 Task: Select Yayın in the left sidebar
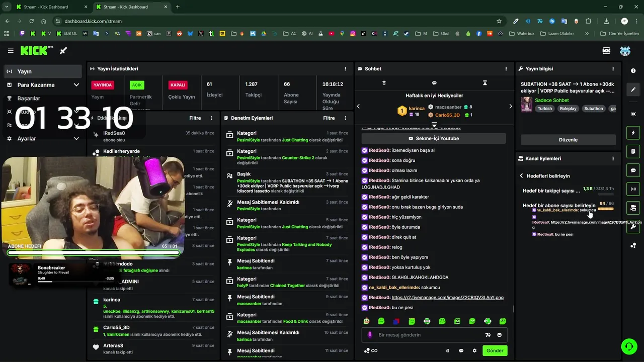[x=43, y=71]
